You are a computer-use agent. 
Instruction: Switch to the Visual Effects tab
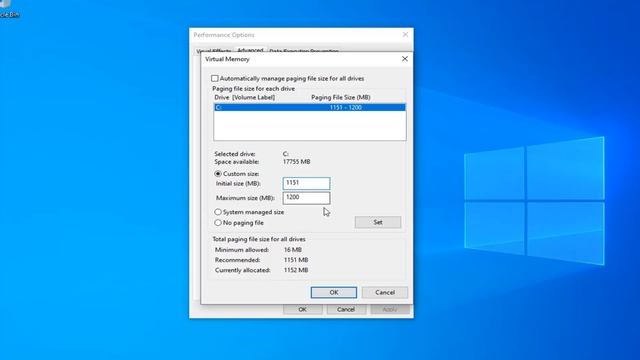(213, 51)
